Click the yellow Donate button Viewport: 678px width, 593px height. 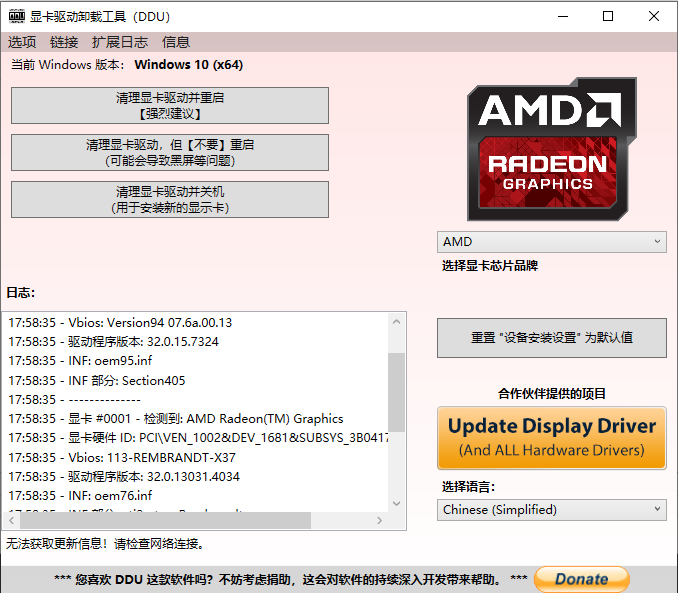tap(581, 578)
